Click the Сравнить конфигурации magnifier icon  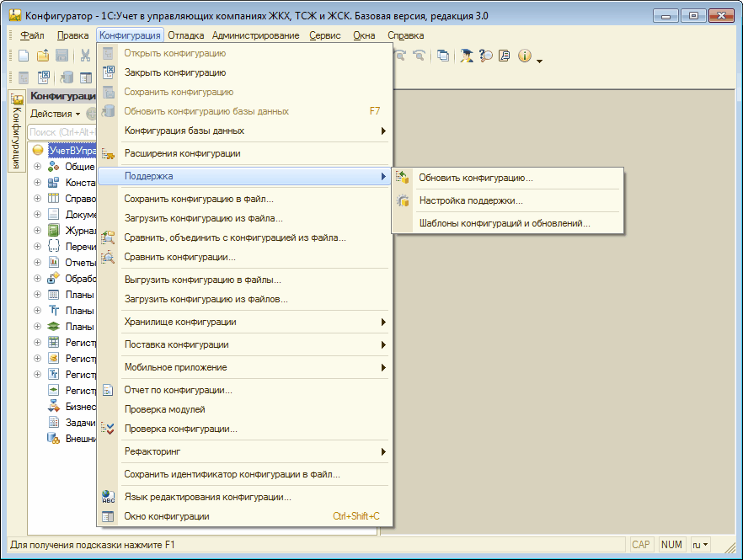(x=108, y=257)
